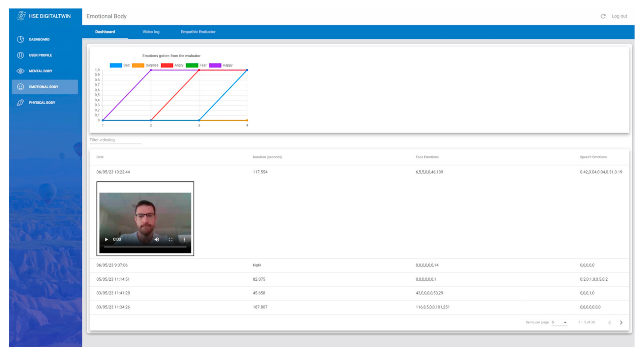Click the HSE DigitalTwin logo icon

tap(21, 16)
